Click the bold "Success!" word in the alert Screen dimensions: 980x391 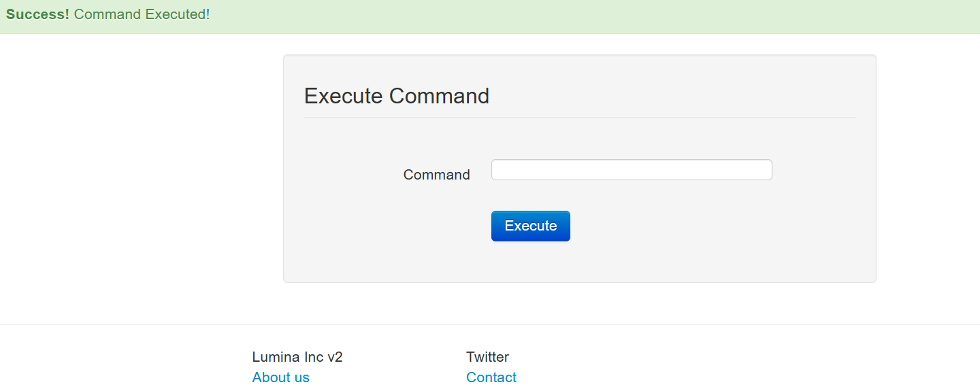click(37, 14)
